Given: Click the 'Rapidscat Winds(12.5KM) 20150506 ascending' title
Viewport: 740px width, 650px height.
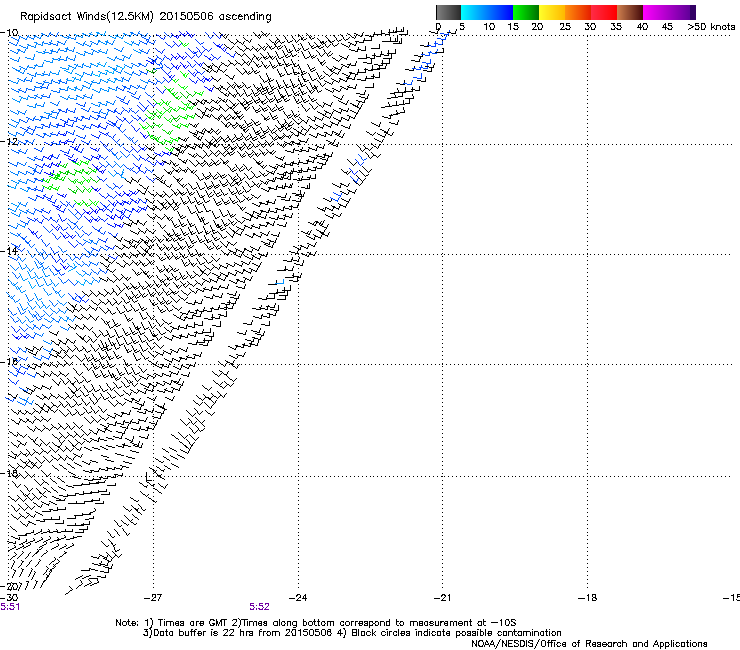Looking at the screenshot, I should coord(146,17).
